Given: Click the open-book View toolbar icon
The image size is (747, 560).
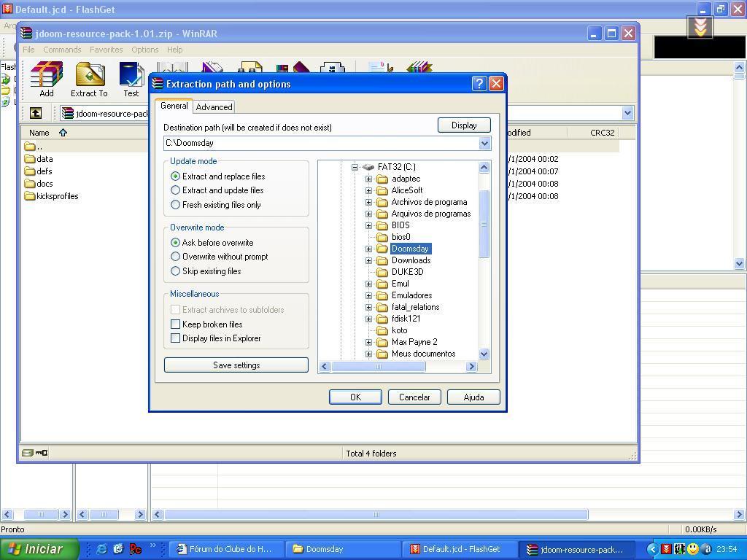Looking at the screenshot, I should pos(171,67).
